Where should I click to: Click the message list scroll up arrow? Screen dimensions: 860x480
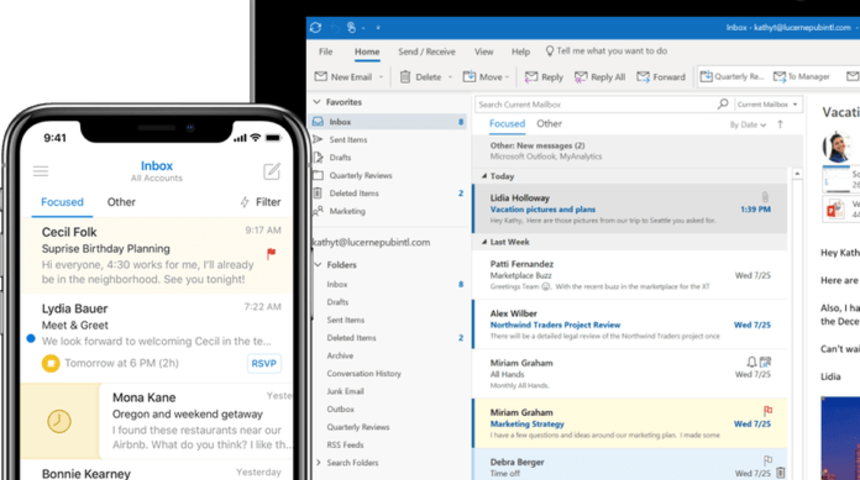tap(797, 174)
